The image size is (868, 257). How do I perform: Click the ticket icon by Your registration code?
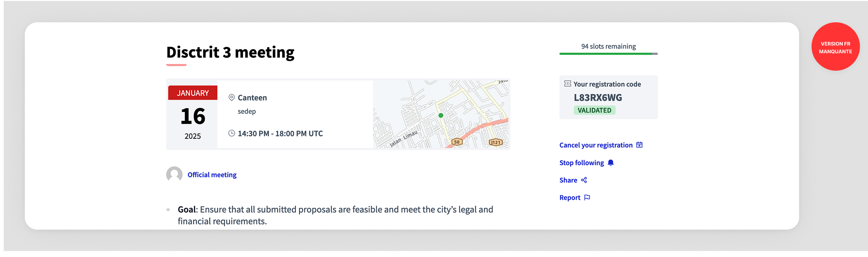(x=568, y=84)
